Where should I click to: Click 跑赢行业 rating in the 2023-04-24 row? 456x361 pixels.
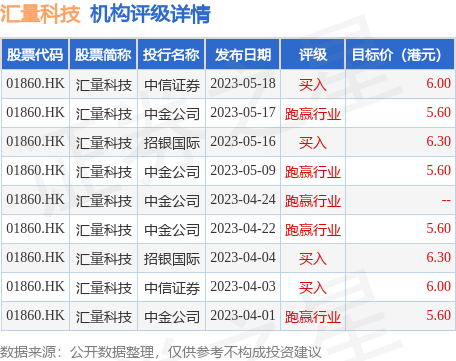click(x=313, y=201)
